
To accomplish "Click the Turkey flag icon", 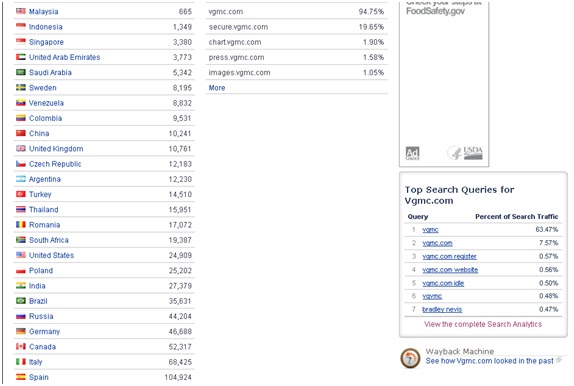I will (x=21, y=194).
